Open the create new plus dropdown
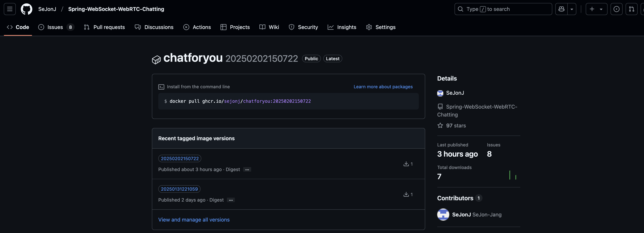The width and height of the screenshot is (644, 233). [596, 9]
